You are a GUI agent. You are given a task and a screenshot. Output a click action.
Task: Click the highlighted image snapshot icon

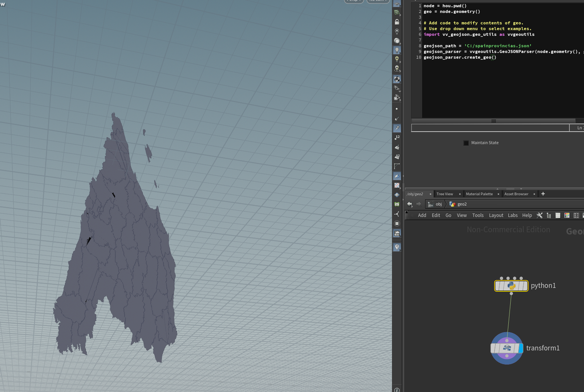click(x=397, y=233)
